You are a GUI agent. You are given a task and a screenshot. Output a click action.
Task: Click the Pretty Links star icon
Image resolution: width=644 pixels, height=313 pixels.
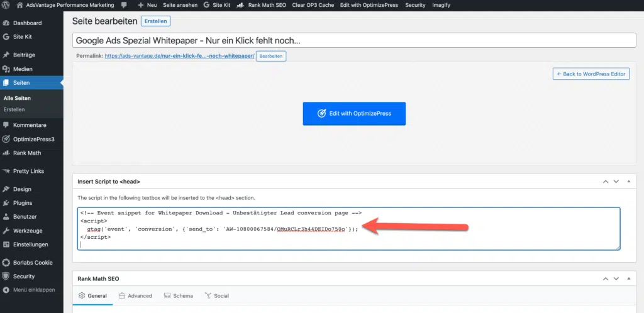[x=6, y=171]
